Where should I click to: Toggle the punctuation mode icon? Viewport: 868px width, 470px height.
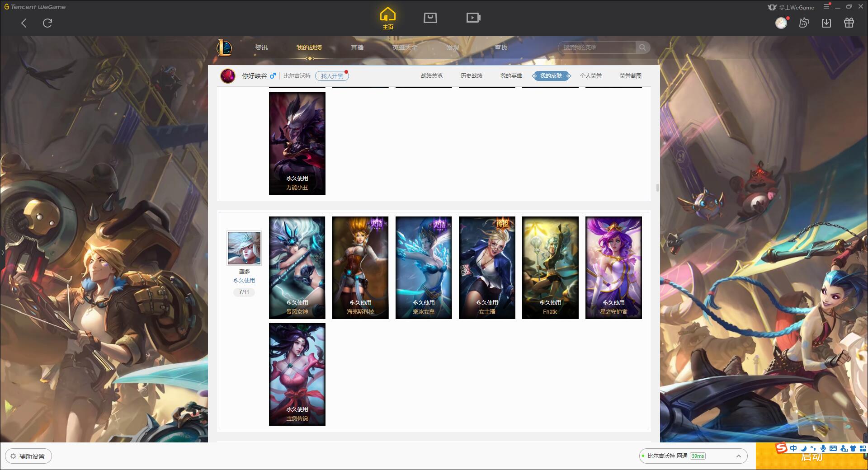813,448
